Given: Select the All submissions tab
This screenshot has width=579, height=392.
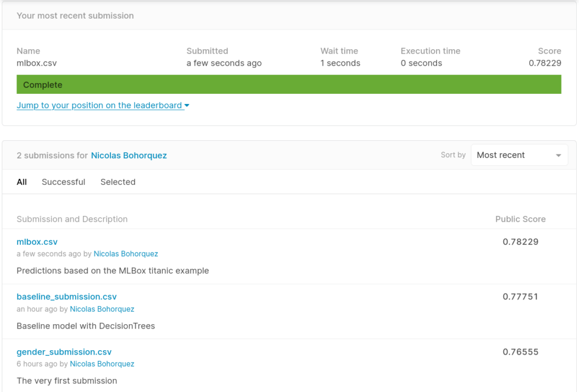Looking at the screenshot, I should [21, 182].
